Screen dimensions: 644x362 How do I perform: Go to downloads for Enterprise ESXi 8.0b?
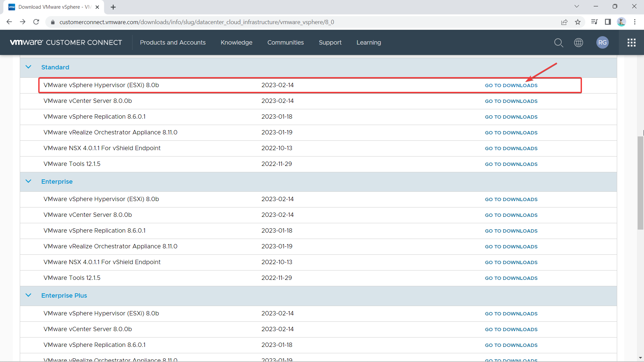511,199
